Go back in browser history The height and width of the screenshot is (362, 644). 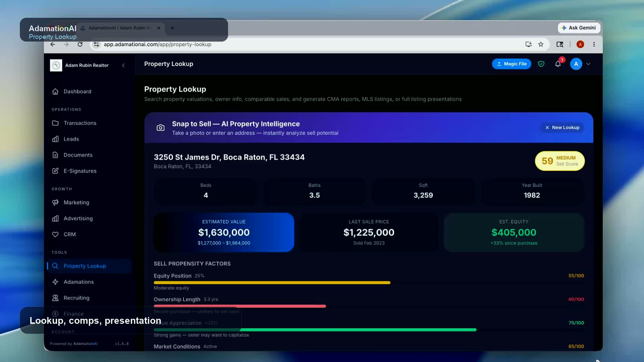click(x=53, y=44)
